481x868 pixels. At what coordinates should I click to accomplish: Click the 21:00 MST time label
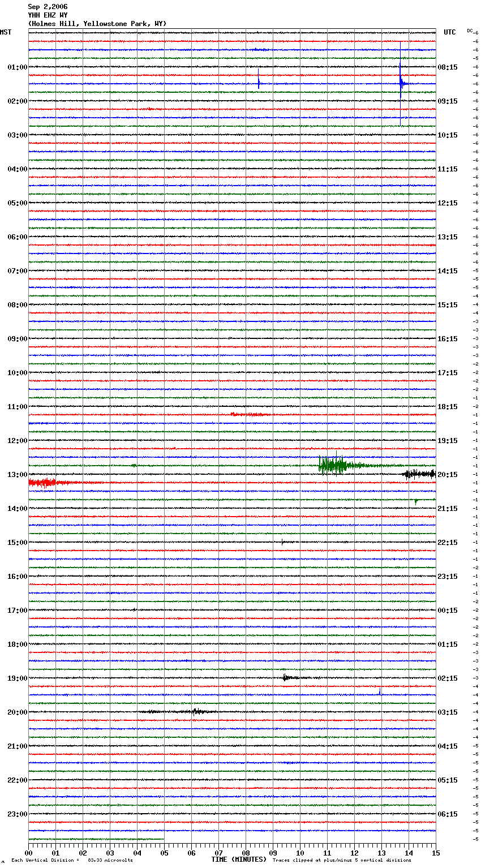pyautogui.click(x=18, y=746)
